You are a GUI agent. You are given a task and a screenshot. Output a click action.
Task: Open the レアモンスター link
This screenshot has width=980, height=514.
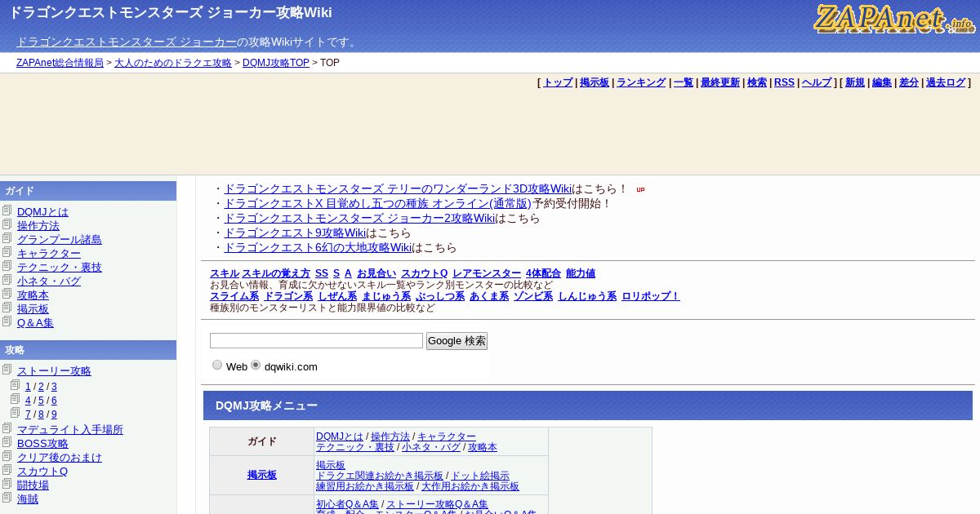pyautogui.click(x=487, y=273)
